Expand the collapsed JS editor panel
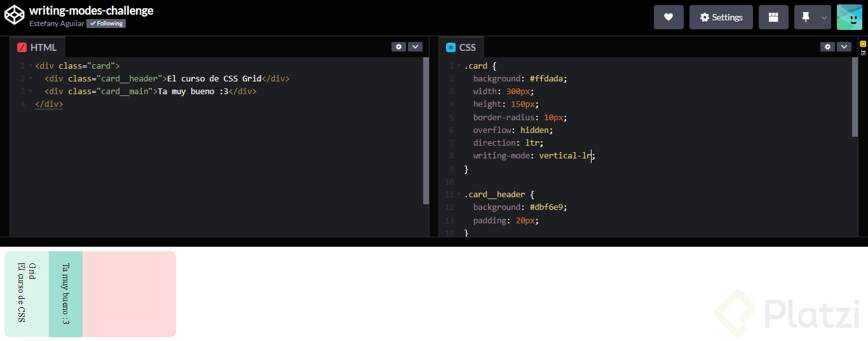This screenshot has width=868, height=341. coord(863,48)
